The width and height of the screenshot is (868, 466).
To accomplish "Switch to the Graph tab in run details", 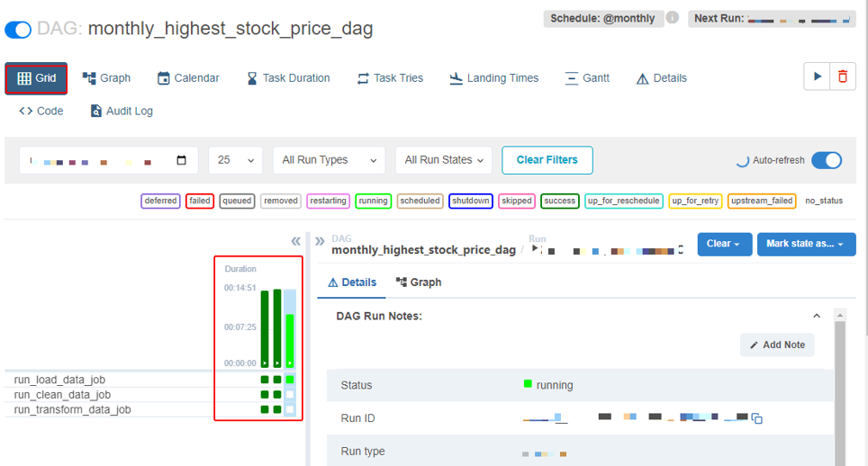I will (419, 282).
